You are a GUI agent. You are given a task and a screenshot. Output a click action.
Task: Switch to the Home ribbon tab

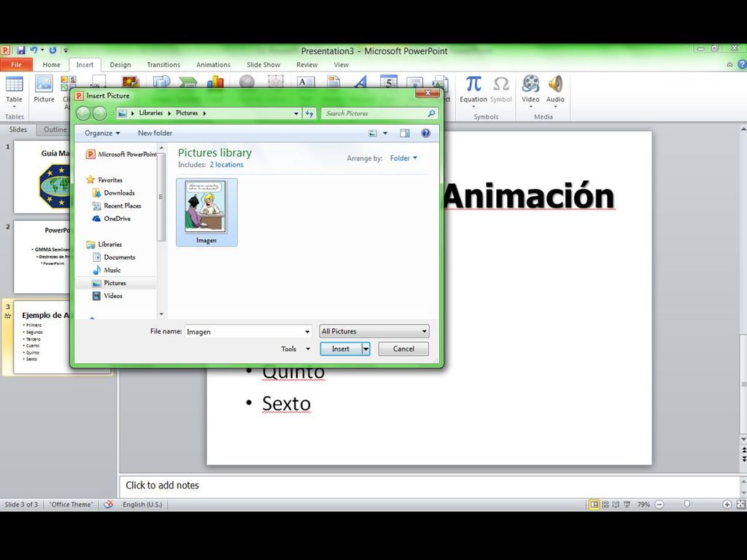[x=51, y=65]
